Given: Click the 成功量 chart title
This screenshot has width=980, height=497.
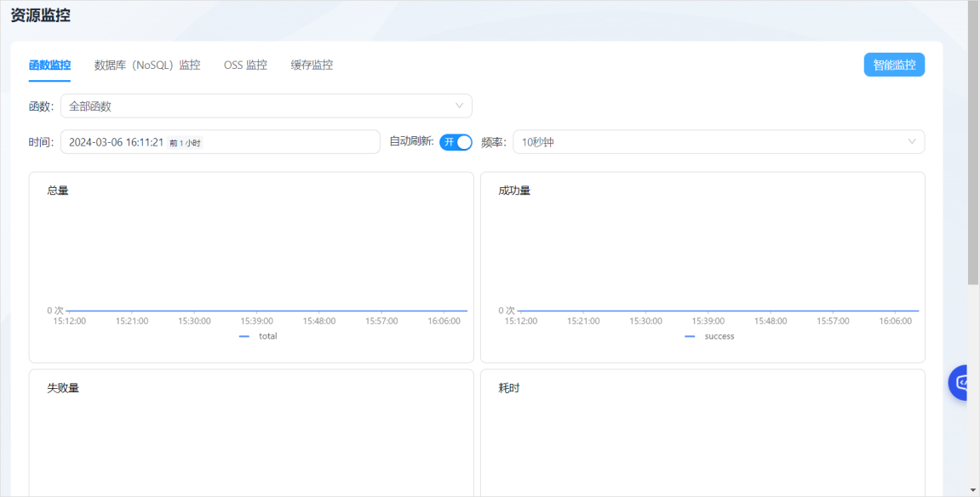Looking at the screenshot, I should (x=514, y=191).
